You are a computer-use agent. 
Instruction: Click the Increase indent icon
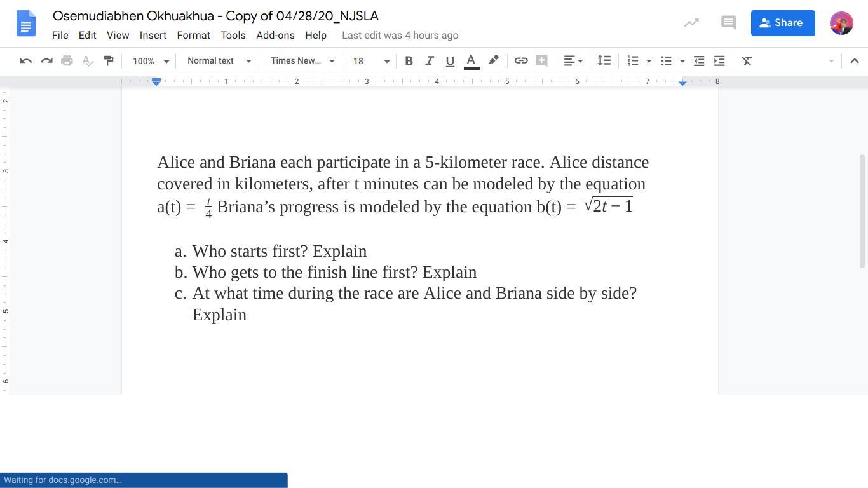point(719,61)
